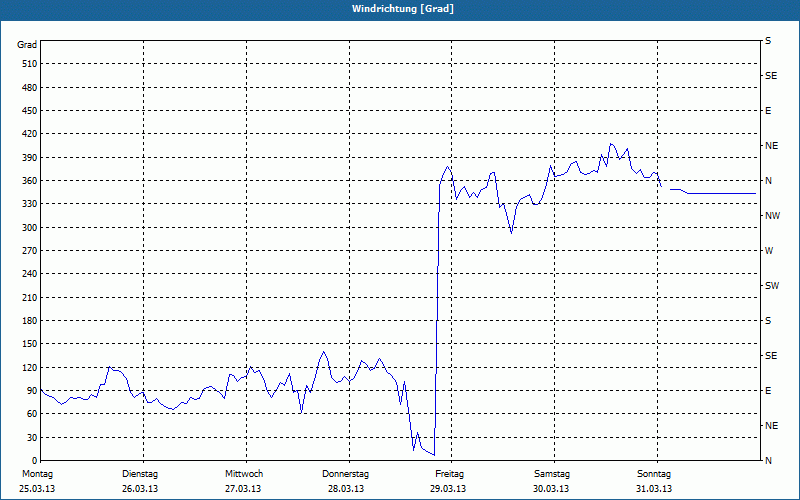Click the 150 y-axis label

[x=30, y=344]
